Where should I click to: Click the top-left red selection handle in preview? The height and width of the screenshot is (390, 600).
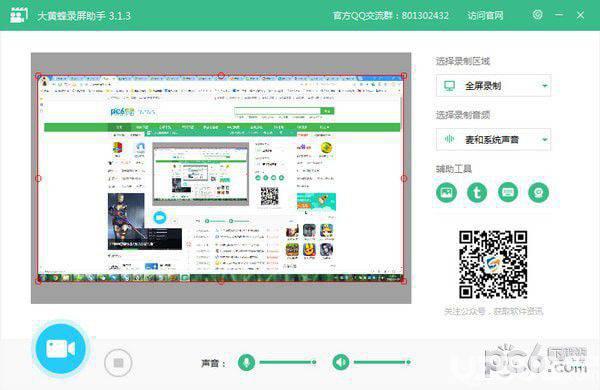tap(38, 76)
